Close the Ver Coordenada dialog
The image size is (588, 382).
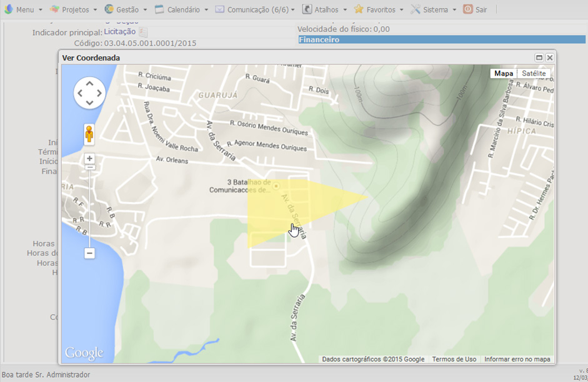point(550,57)
